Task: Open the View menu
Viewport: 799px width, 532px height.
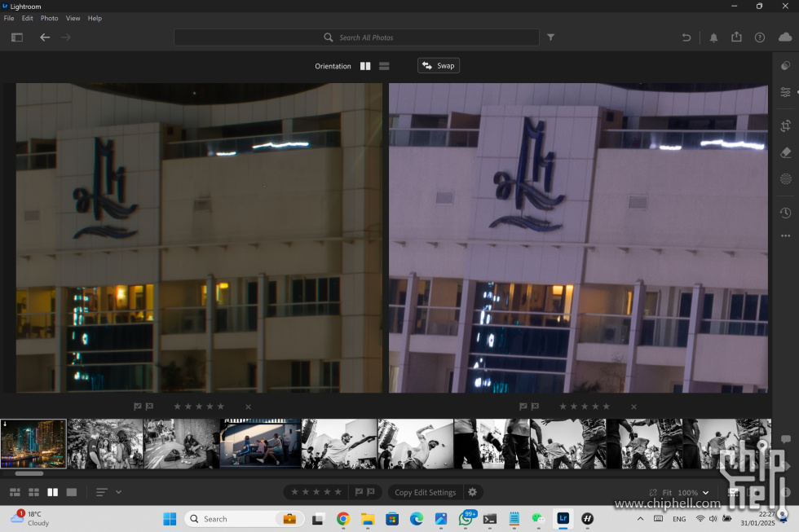Action: point(73,18)
